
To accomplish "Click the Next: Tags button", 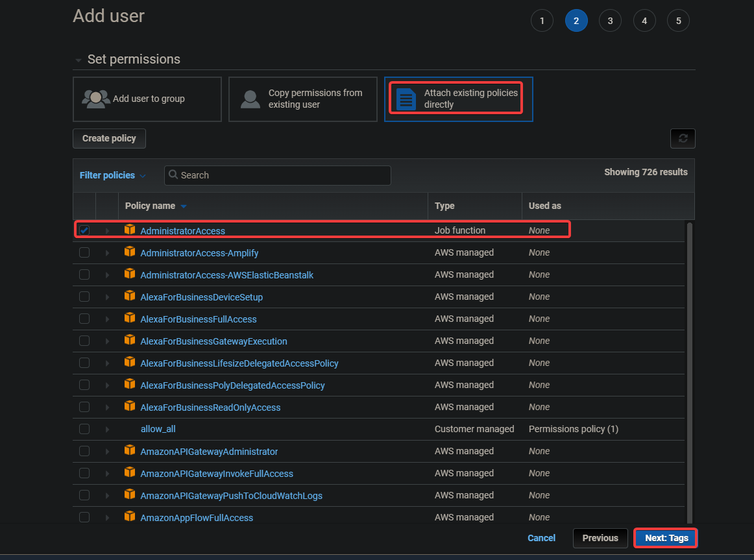I will click(666, 538).
